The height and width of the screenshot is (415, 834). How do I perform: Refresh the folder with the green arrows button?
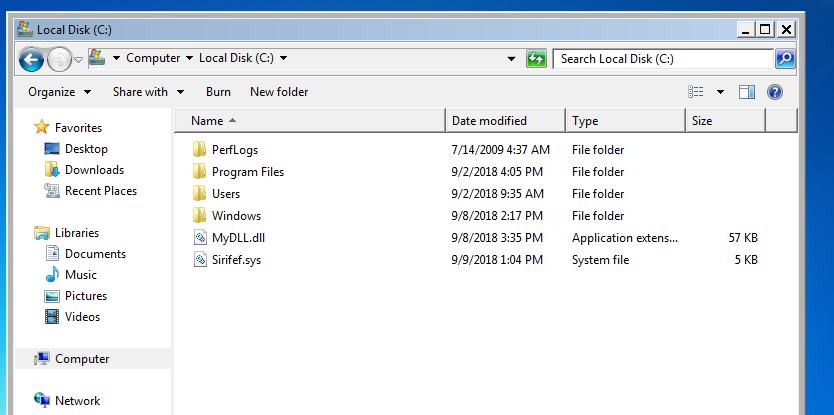[x=536, y=59]
